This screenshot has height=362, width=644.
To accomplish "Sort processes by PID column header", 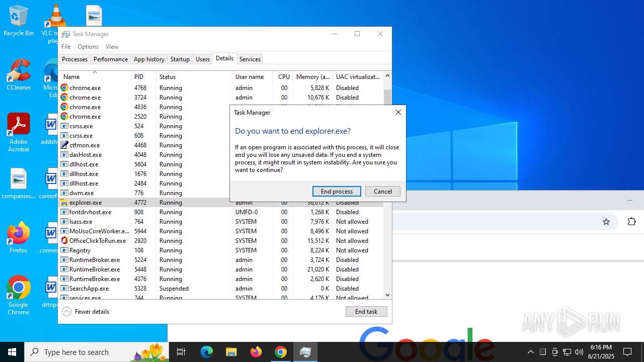I will [x=143, y=77].
